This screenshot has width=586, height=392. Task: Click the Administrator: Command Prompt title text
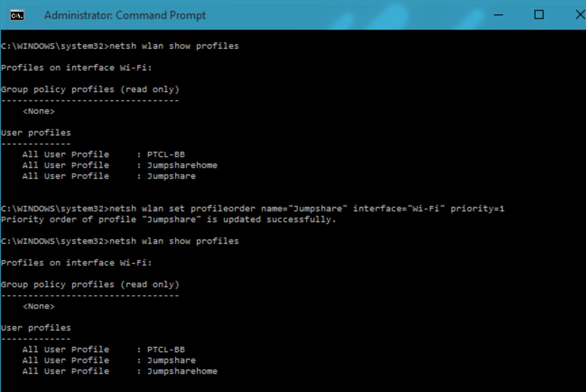pyautogui.click(x=125, y=15)
